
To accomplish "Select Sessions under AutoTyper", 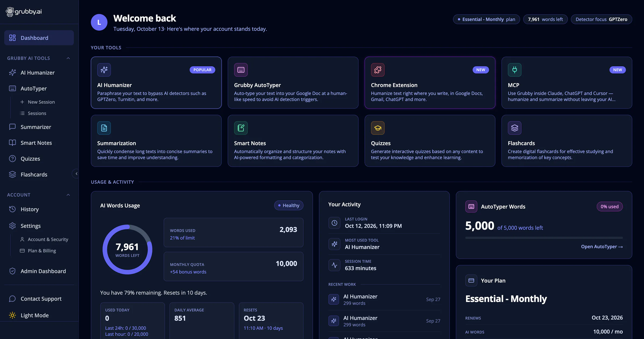I will tap(33, 113).
